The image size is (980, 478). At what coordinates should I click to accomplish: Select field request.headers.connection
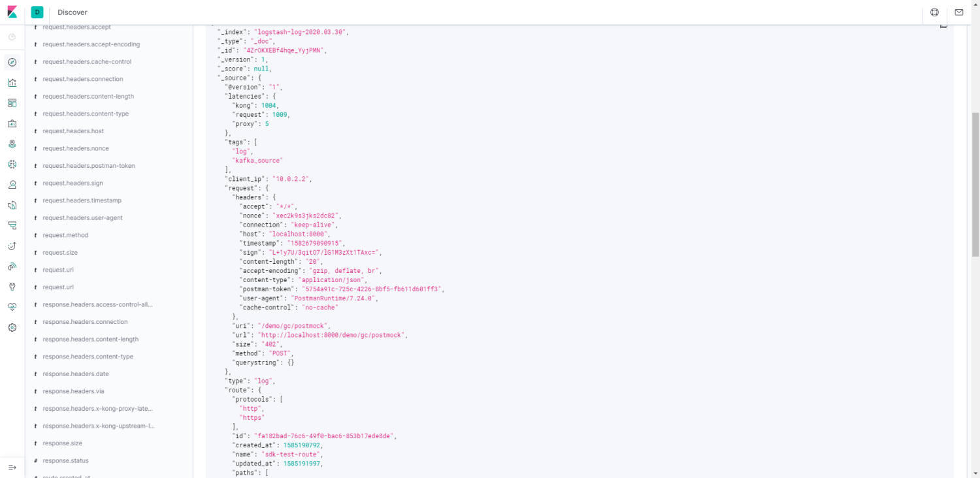point(83,79)
